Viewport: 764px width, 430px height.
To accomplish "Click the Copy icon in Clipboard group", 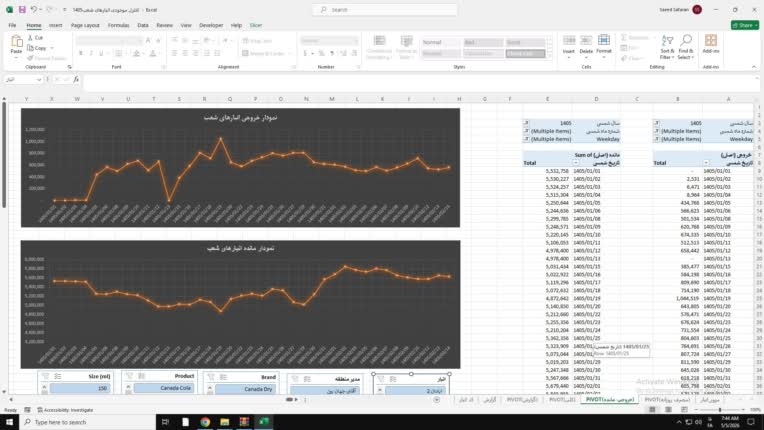I will 31,48.
